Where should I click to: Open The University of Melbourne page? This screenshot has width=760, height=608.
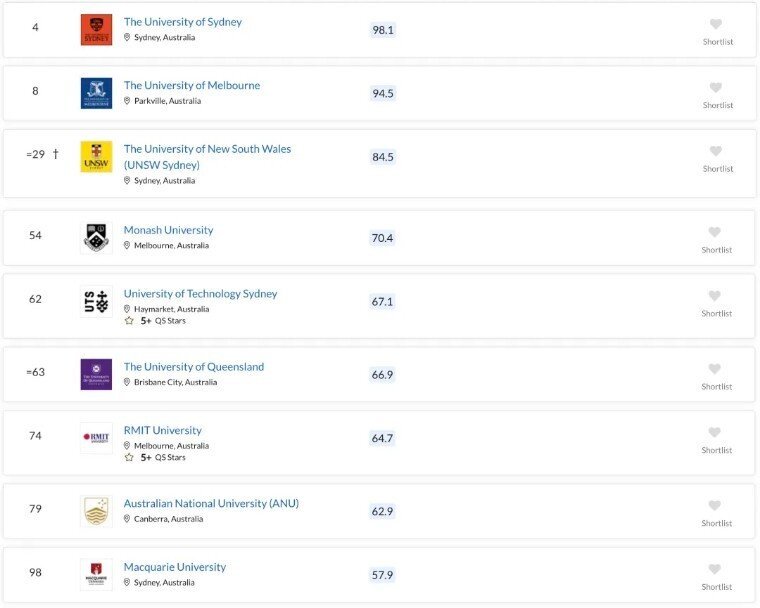pos(192,85)
